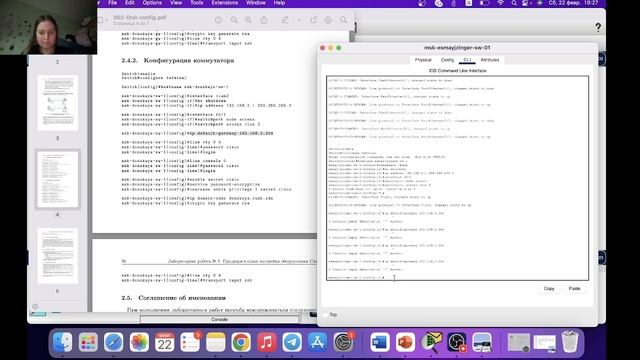
Task: Launch Google Chrome from the Dock
Action: [241, 342]
